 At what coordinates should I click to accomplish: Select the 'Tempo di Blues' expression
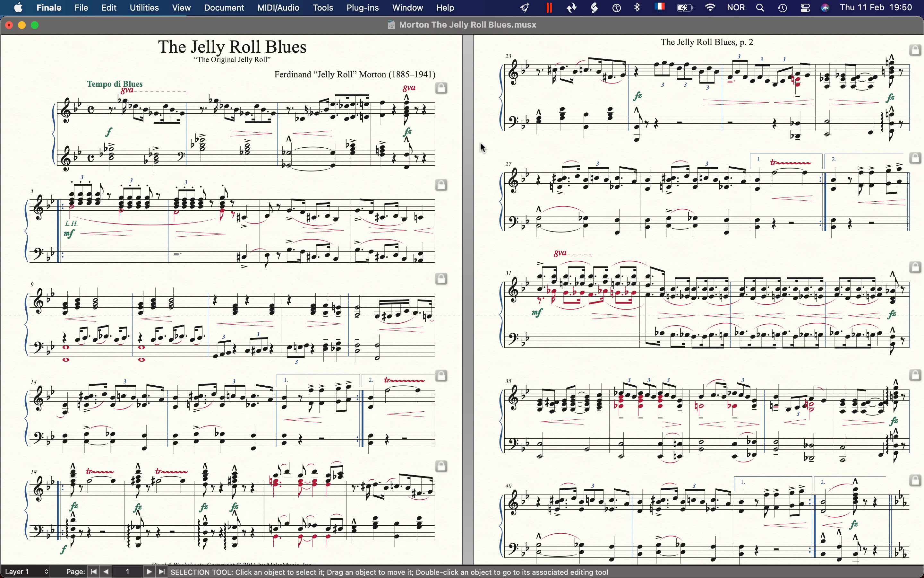click(115, 84)
